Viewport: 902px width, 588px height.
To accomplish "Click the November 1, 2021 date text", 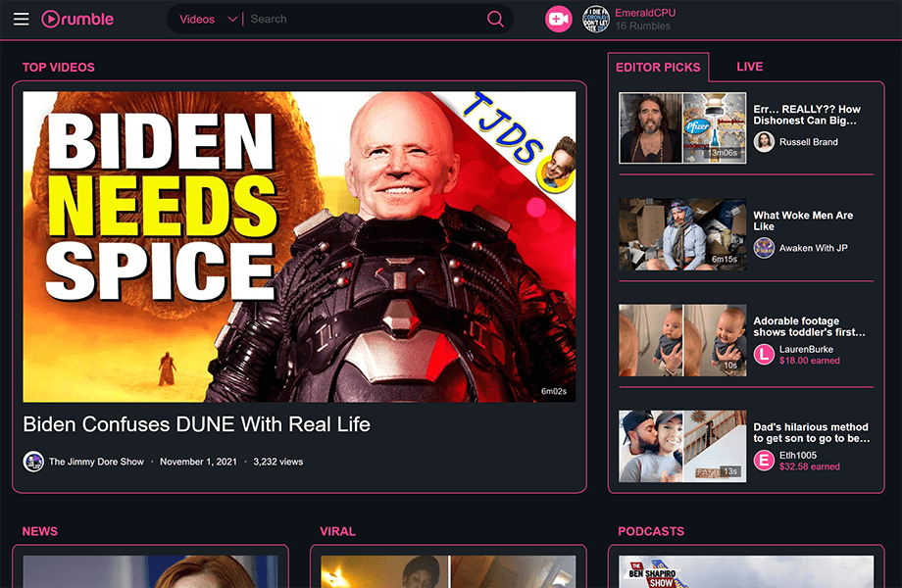I will 198,462.
